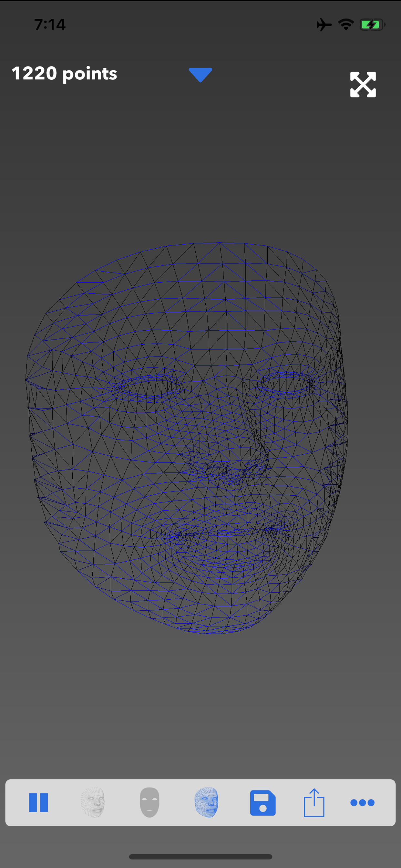Select the blue wireframe face view

[206, 802]
